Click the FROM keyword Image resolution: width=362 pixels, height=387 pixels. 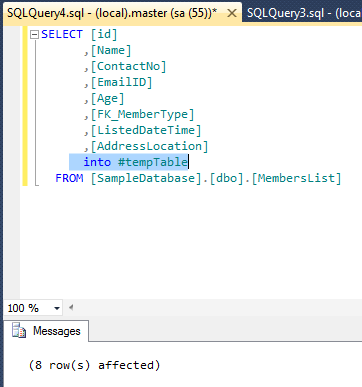pos(69,178)
